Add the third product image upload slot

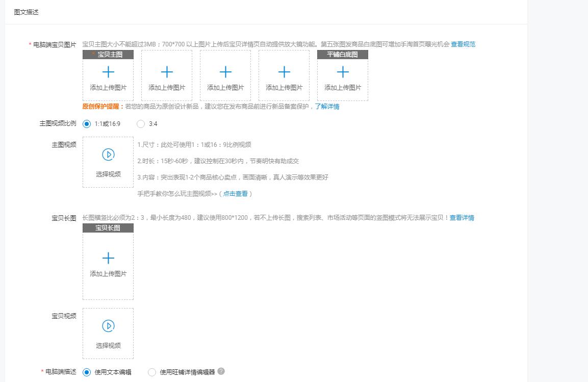pyautogui.click(x=225, y=75)
